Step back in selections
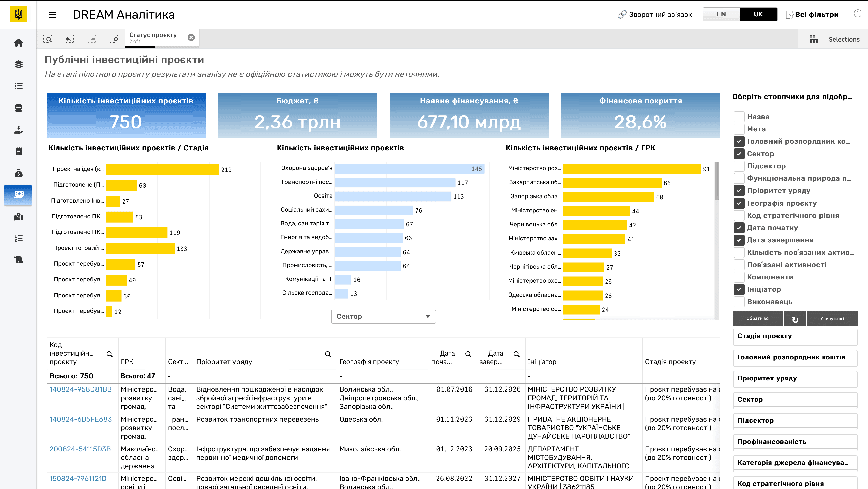Image resolution: width=868 pixels, height=489 pixels. click(x=69, y=39)
